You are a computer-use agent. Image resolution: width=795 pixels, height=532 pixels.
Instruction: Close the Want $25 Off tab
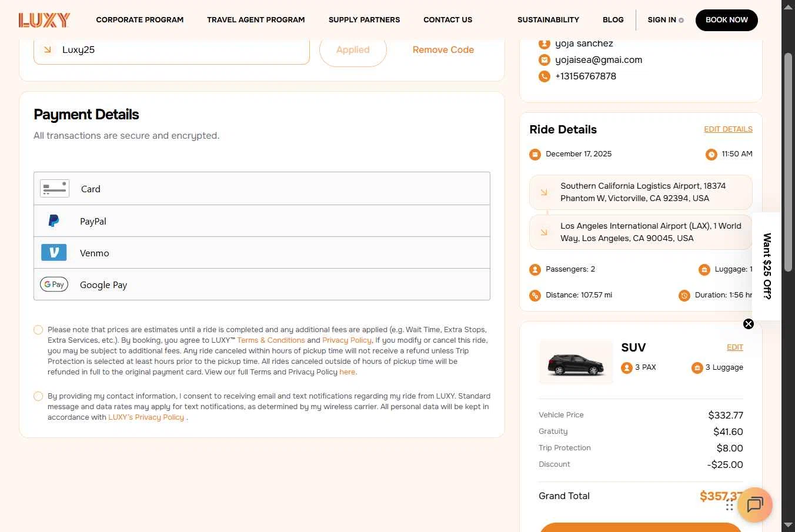pyautogui.click(x=748, y=324)
